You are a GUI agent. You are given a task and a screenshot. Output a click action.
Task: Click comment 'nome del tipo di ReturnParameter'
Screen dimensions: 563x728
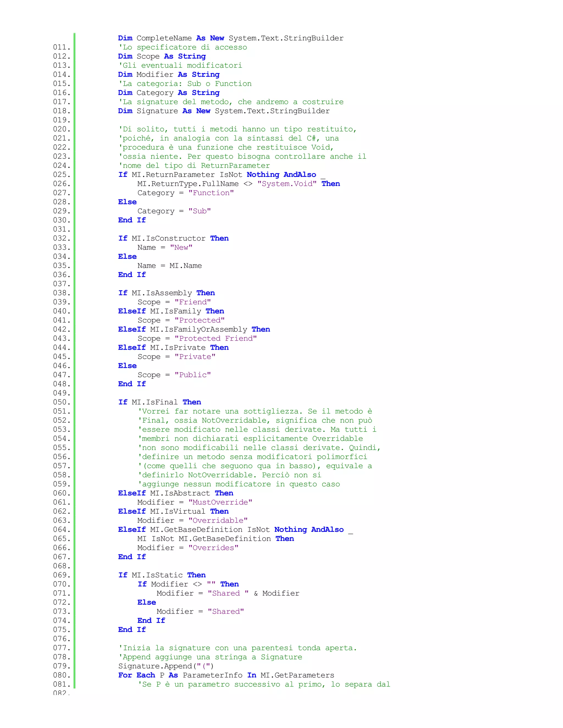tap(194, 165)
